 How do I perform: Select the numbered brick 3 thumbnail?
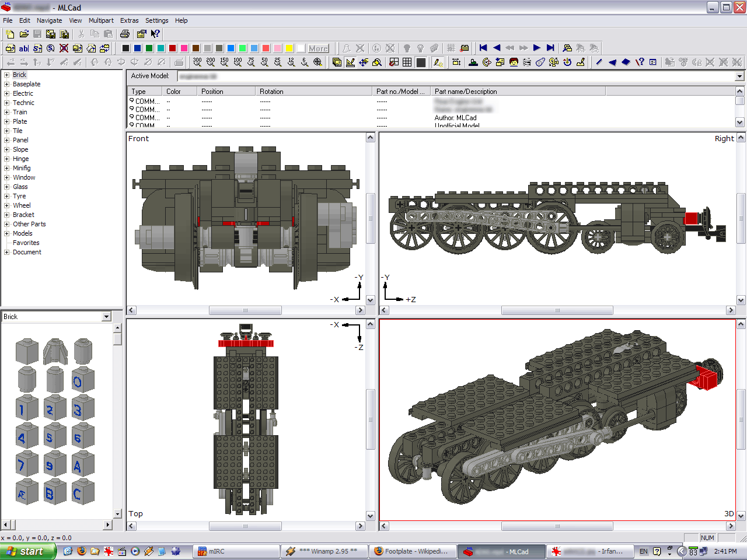pos(83,408)
